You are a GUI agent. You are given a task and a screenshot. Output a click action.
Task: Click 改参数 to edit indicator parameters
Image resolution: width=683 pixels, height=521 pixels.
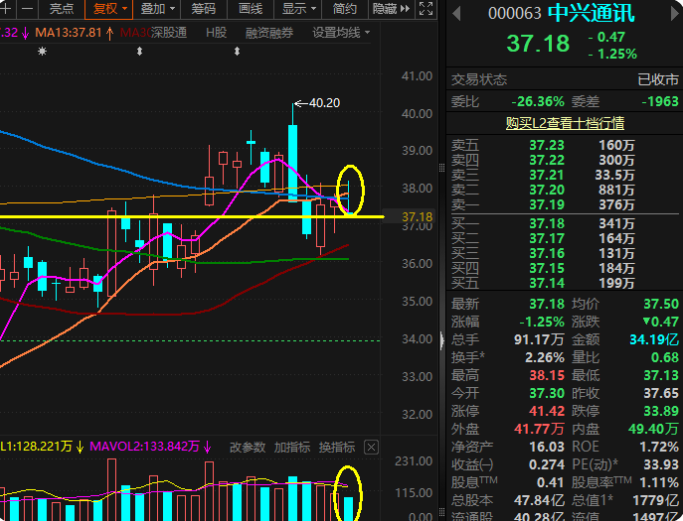(247, 447)
